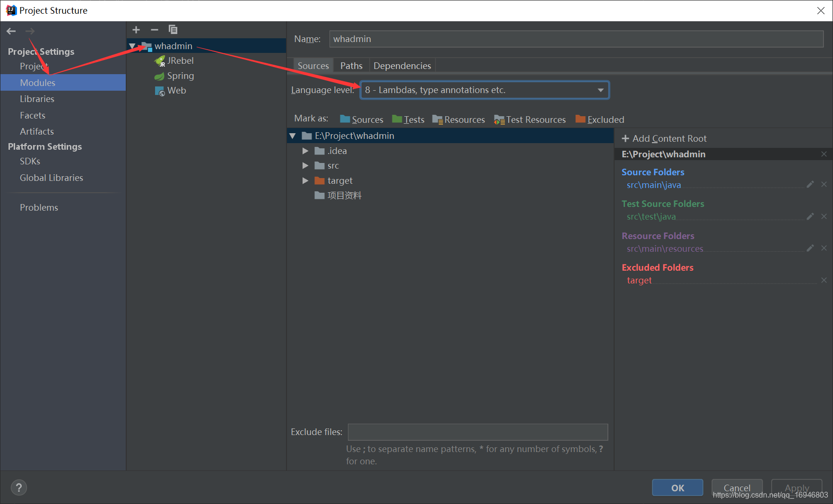Viewport: 833px width, 504px height.
Task: Add a new module with the plus icon
Action: pyautogui.click(x=136, y=29)
